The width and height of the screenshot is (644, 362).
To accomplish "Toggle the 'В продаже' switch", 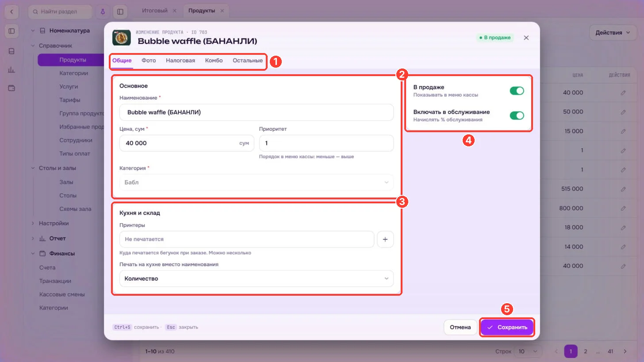I will point(517,91).
